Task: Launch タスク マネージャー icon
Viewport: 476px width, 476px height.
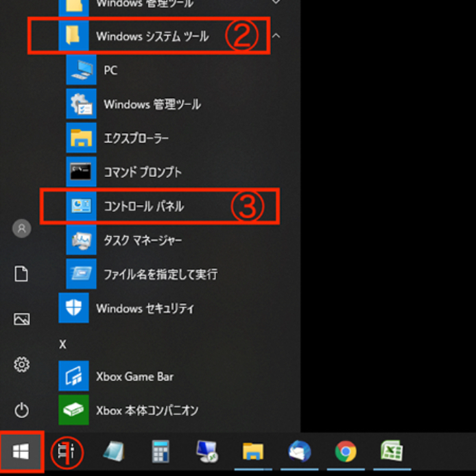Action: (81, 240)
